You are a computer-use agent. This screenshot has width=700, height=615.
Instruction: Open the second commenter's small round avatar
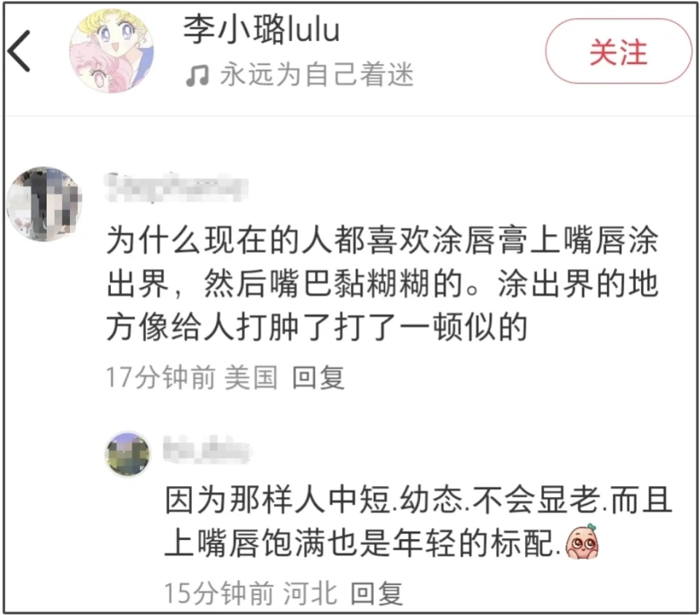(128, 454)
